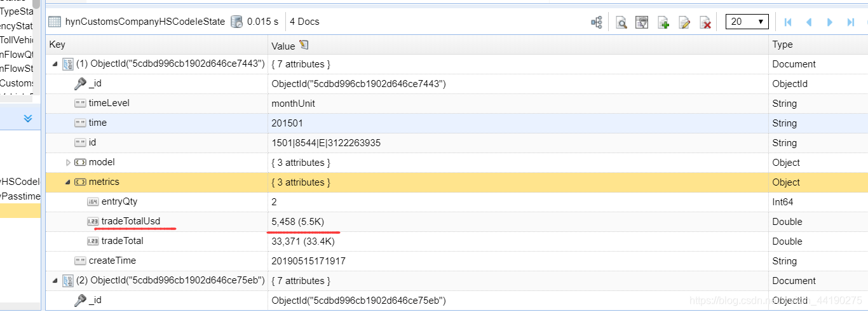Screen dimensions: 868x312
Task: Edit document with the pencil icon
Action: [684, 22]
